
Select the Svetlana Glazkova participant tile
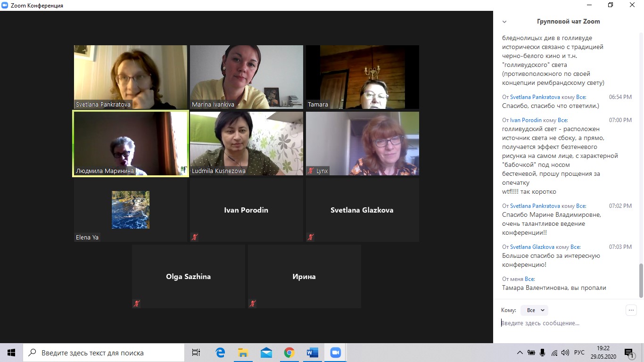[363, 210]
